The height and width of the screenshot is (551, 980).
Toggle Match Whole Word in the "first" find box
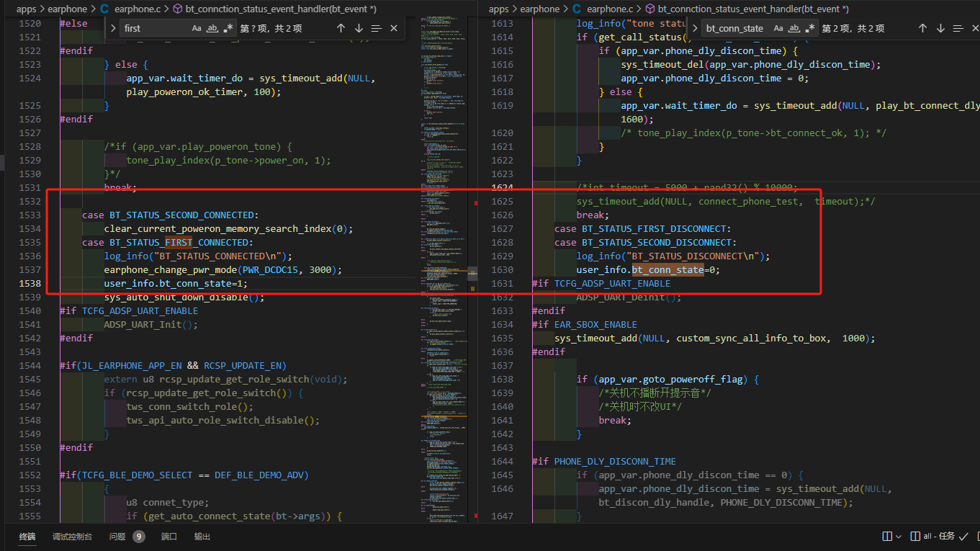point(212,28)
